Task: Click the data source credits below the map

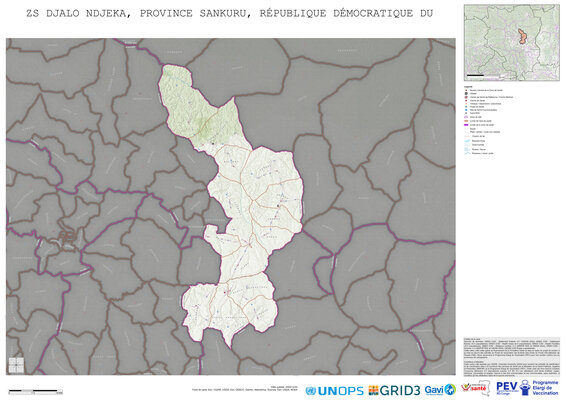Action: (x=245, y=388)
